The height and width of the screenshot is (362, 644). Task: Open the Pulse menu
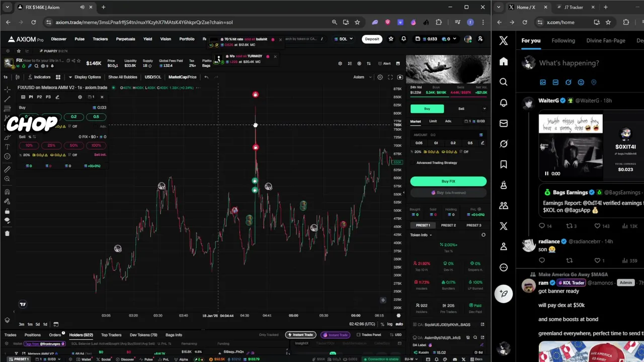coord(79,39)
